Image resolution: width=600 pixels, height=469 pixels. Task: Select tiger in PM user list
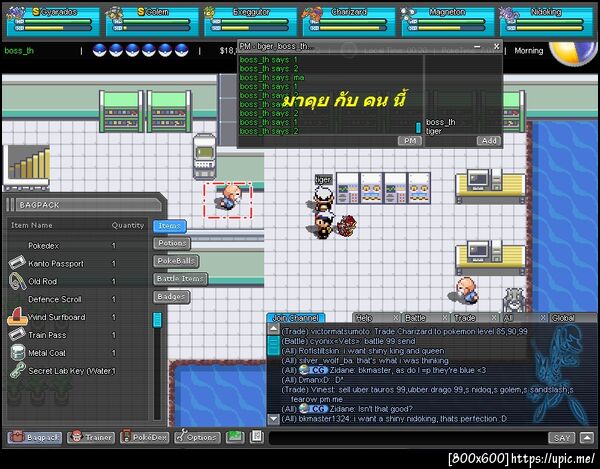pos(434,131)
